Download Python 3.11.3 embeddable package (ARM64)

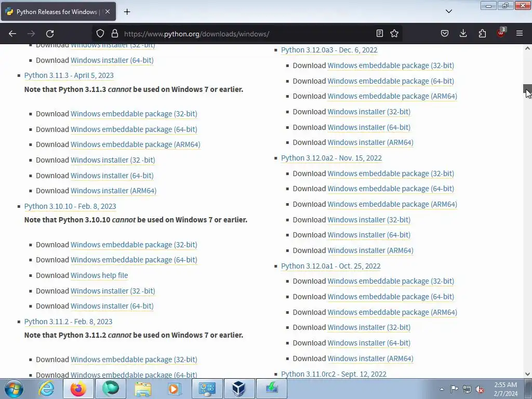136,144
